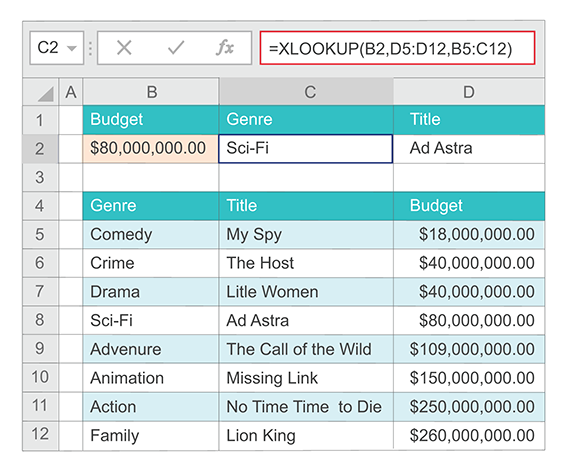Select the $40,000,000.00 cell in row 7
This screenshot has width=567, height=471.
469,292
